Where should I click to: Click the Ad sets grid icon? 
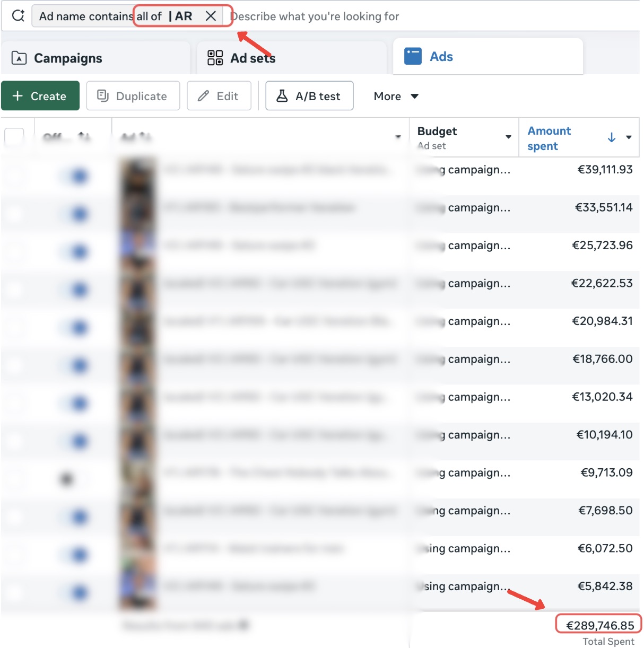(x=215, y=58)
